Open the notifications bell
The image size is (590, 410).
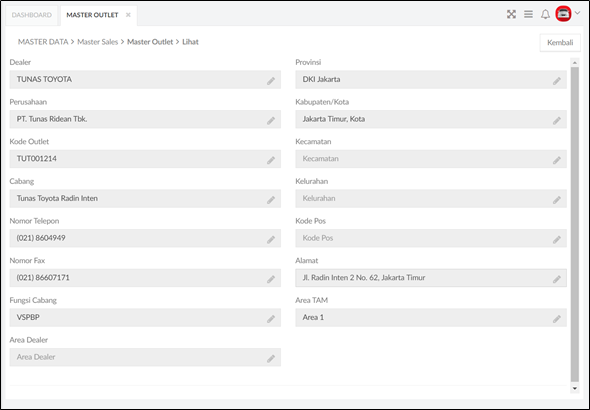(x=545, y=14)
